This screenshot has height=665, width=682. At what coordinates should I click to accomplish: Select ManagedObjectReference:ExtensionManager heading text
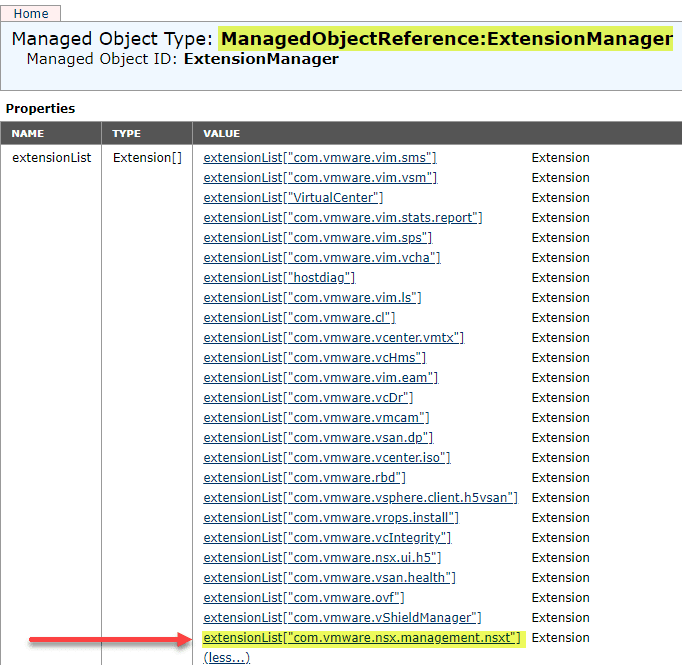447,39
